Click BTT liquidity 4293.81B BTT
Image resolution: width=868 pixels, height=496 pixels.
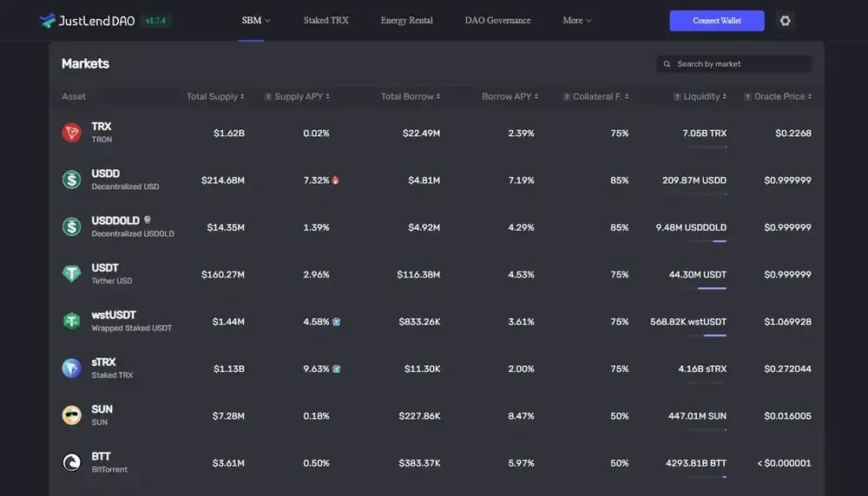[696, 463]
